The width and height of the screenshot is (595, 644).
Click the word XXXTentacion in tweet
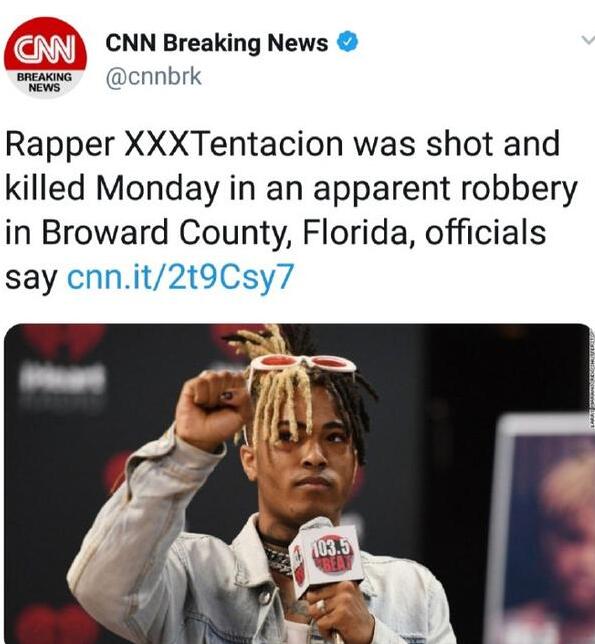click(x=234, y=144)
